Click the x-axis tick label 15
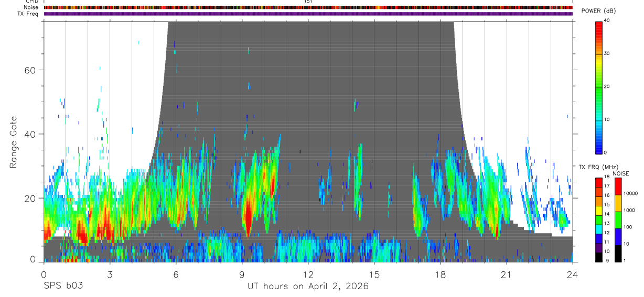This screenshot has width=644, height=297. click(x=374, y=274)
